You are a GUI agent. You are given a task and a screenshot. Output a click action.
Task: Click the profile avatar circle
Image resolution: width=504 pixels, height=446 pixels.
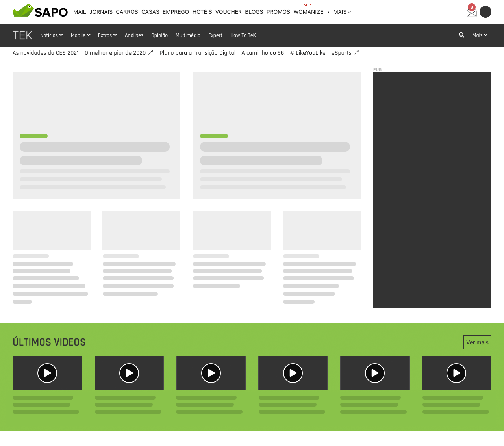pyautogui.click(x=485, y=12)
